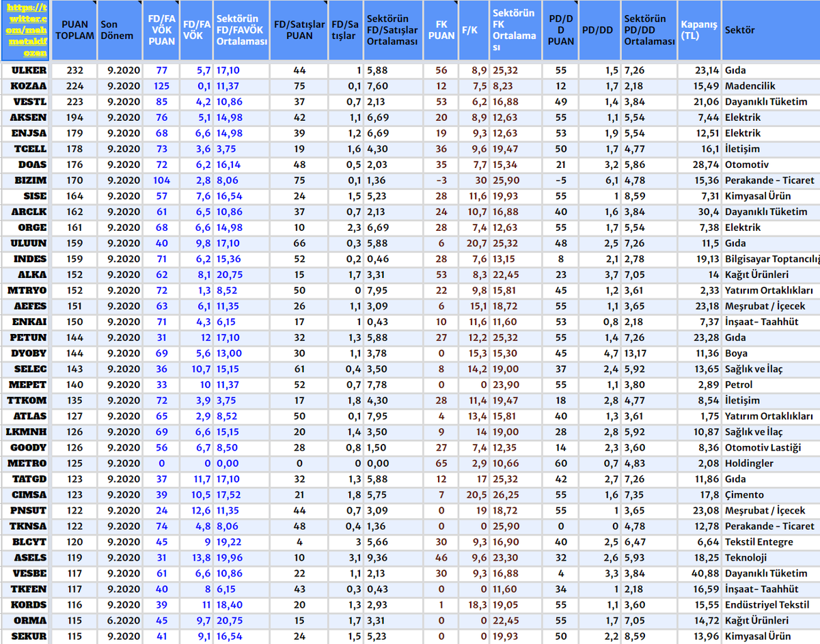Open the Twitter link in the header cell

[x=26, y=31]
